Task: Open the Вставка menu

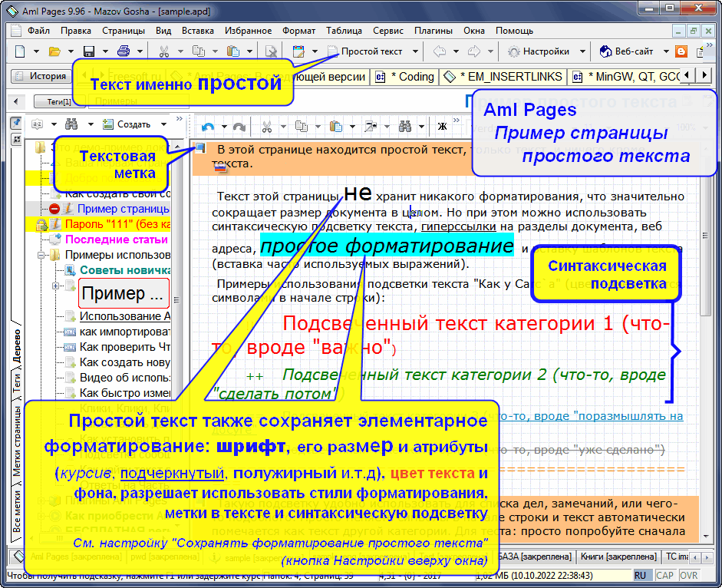Action: (197, 31)
